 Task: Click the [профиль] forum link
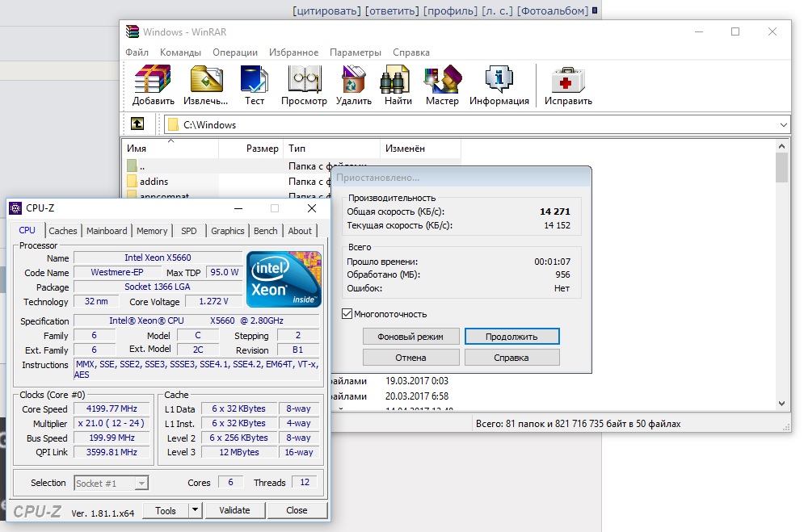click(451, 10)
